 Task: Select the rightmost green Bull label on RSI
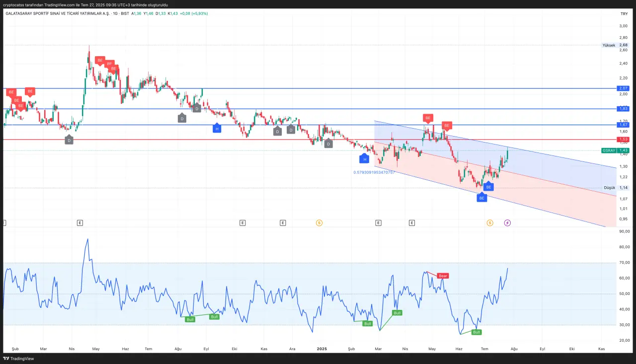click(x=477, y=332)
